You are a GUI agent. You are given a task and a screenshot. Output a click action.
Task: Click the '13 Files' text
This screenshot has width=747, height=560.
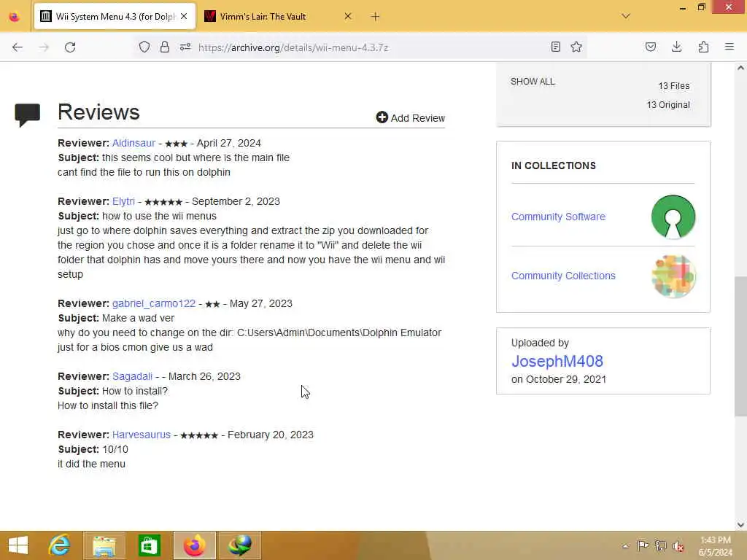[673, 86]
